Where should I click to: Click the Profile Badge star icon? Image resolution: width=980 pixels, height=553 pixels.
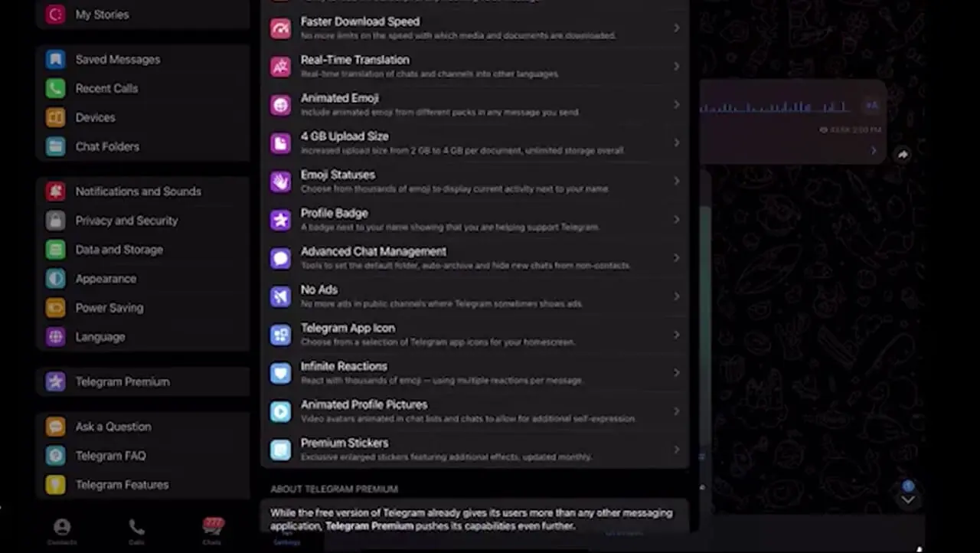click(281, 220)
